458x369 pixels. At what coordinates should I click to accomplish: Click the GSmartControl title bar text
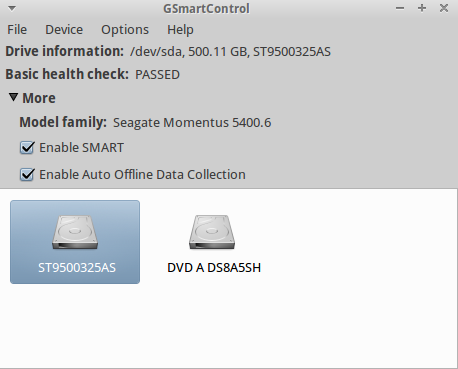pyautogui.click(x=206, y=8)
